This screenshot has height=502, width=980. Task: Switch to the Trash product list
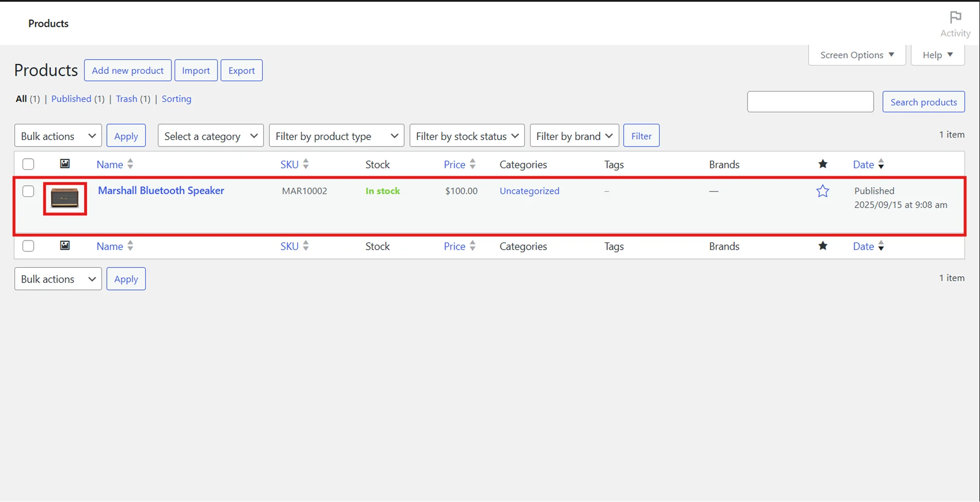coord(126,98)
